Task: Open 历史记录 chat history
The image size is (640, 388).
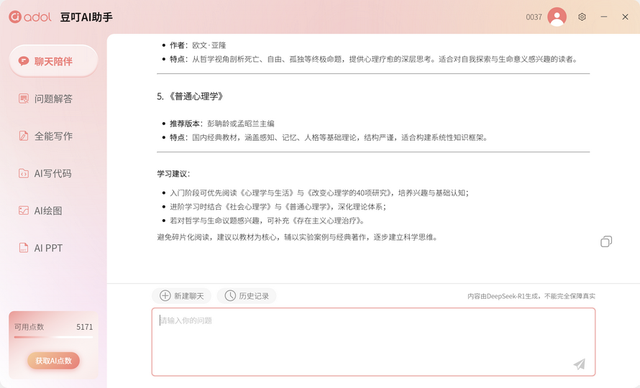Action: click(x=247, y=296)
